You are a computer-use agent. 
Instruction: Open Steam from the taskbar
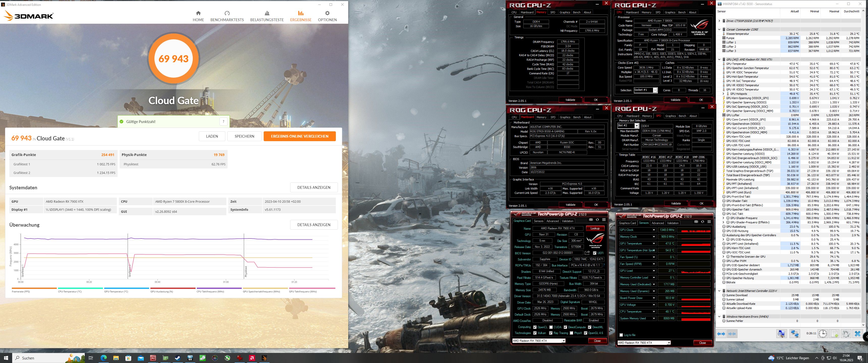pos(178,358)
